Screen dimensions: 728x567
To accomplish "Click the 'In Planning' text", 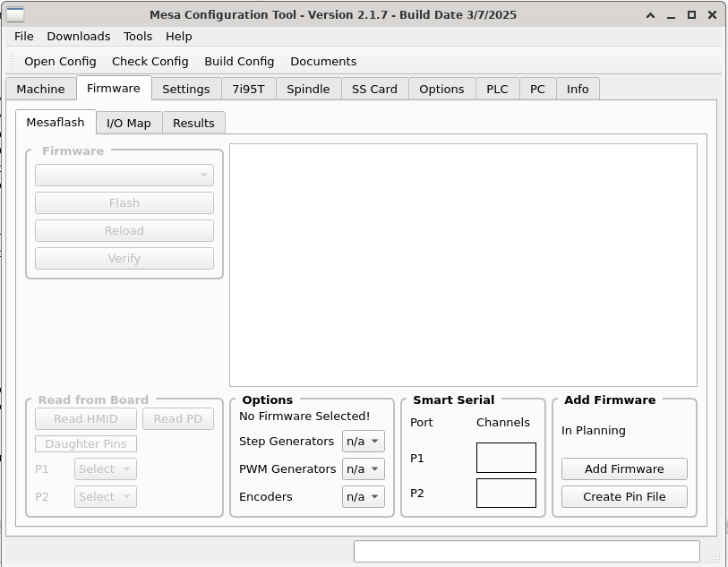I will coord(594,431).
